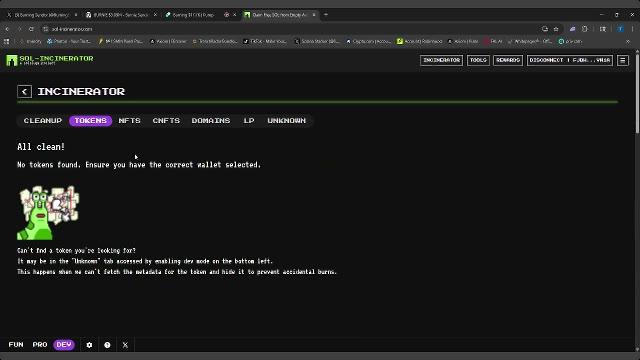Image resolution: width=640 pixels, height=360 pixels.
Task: Open the hamburger menu icon
Action: 623,60
